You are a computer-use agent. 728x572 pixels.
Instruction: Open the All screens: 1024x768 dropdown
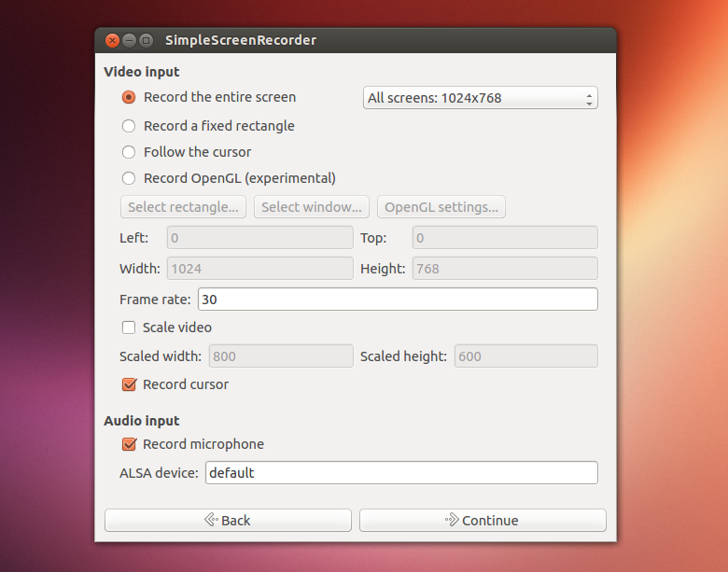[480, 98]
